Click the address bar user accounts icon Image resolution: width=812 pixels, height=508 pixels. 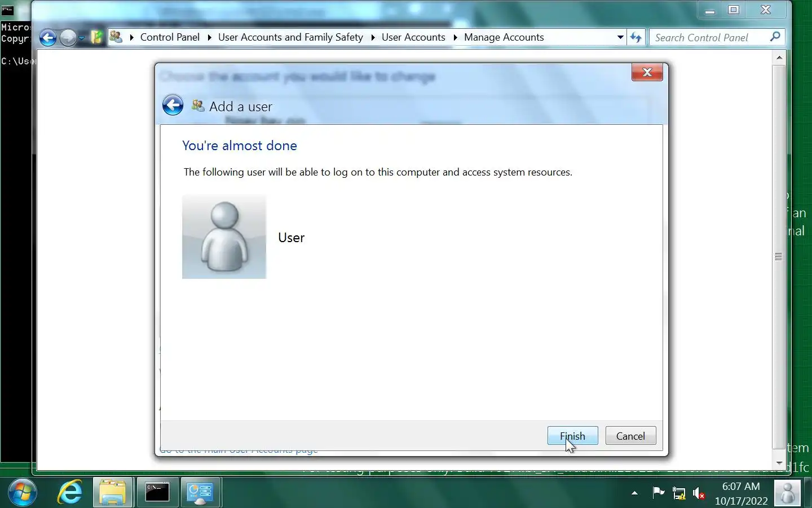[116, 37]
